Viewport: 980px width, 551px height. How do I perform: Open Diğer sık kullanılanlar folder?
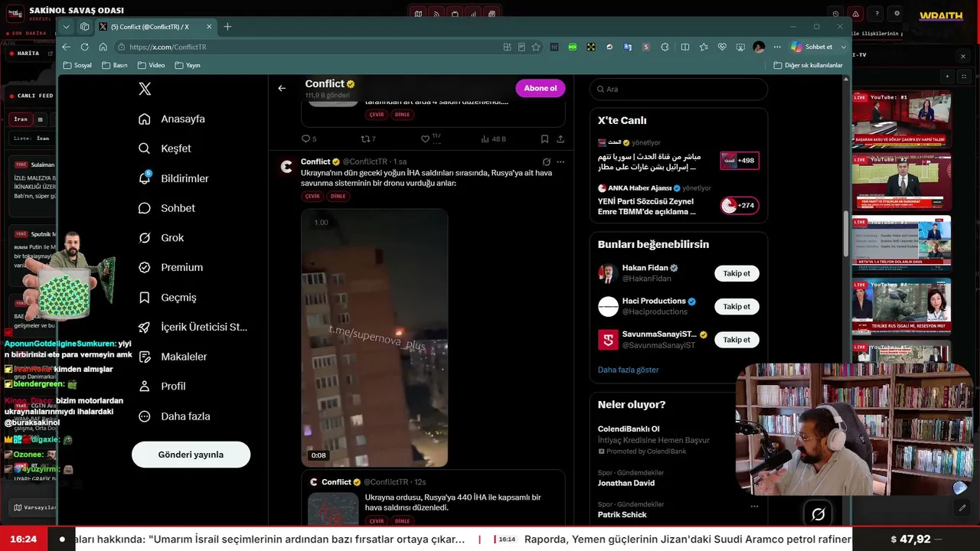pos(808,65)
